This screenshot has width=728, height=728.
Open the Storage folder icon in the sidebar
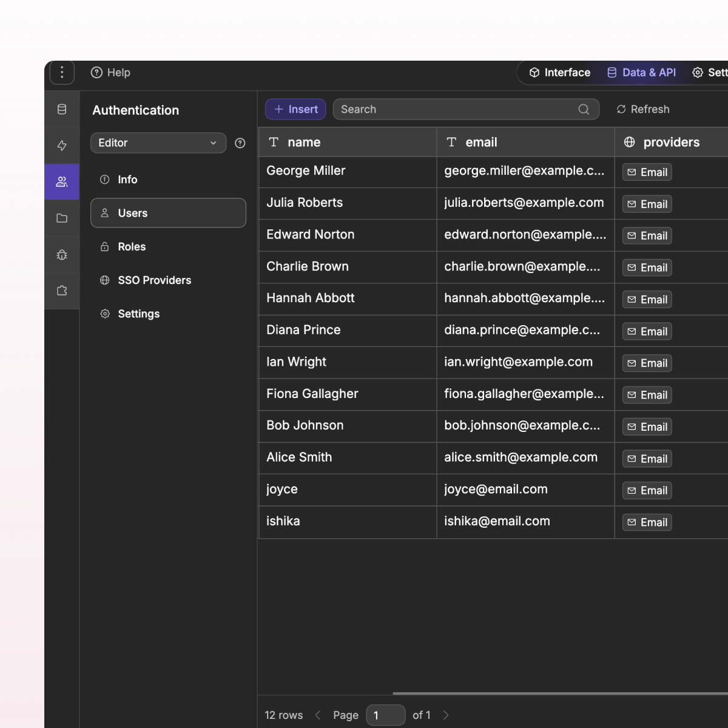coord(61,218)
